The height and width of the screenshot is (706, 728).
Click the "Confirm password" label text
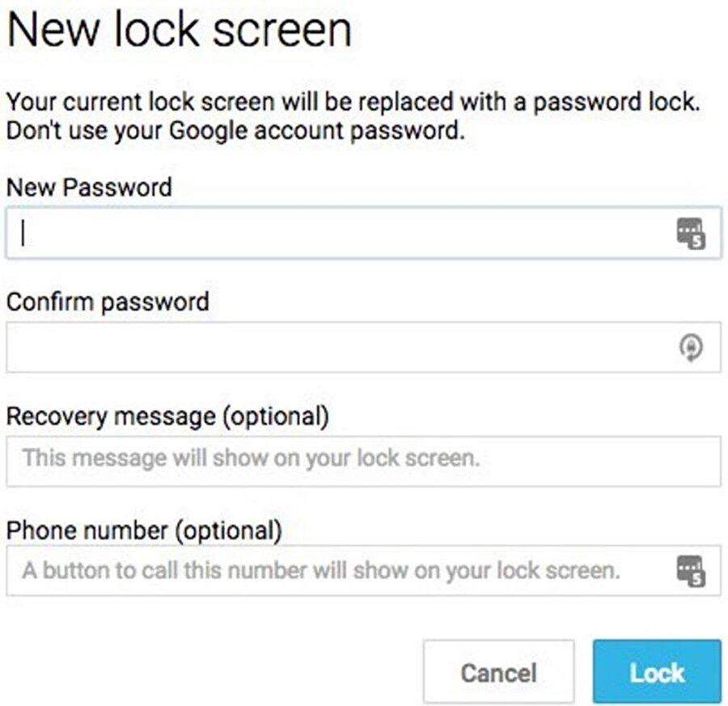(108, 302)
